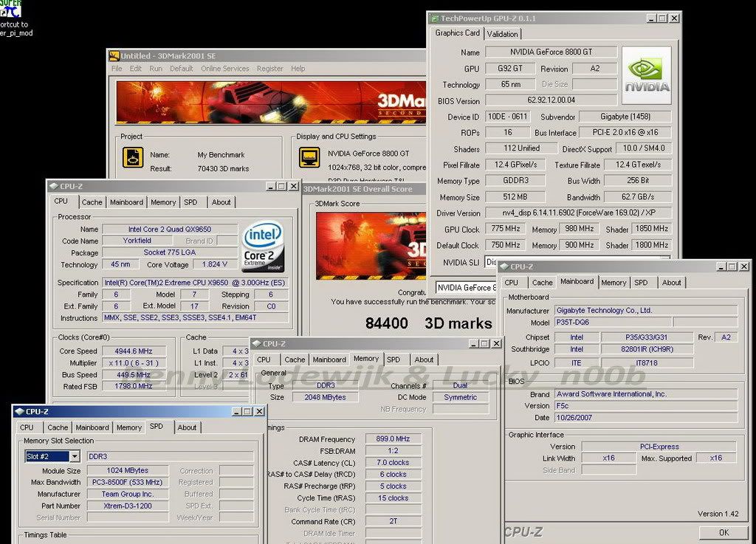Select the Cache tab in the CPU-Z Processor window
Viewport: 756px width, 544px height.
coord(92,202)
